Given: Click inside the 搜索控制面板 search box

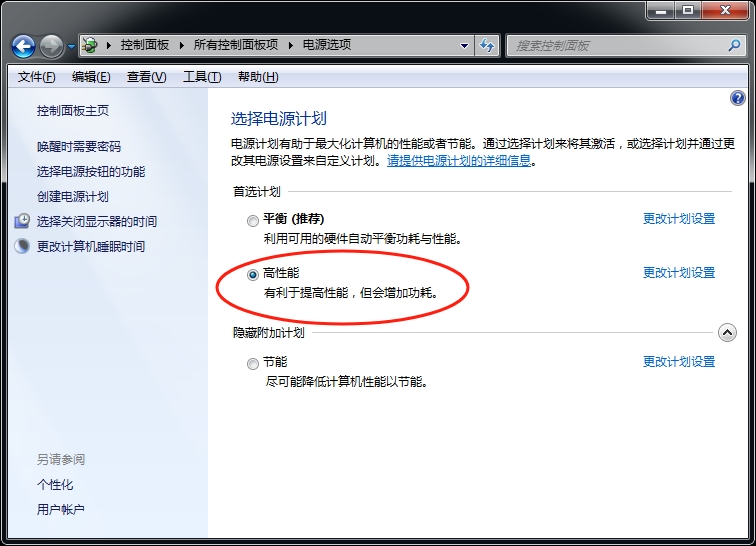Looking at the screenshot, I should coord(615,45).
